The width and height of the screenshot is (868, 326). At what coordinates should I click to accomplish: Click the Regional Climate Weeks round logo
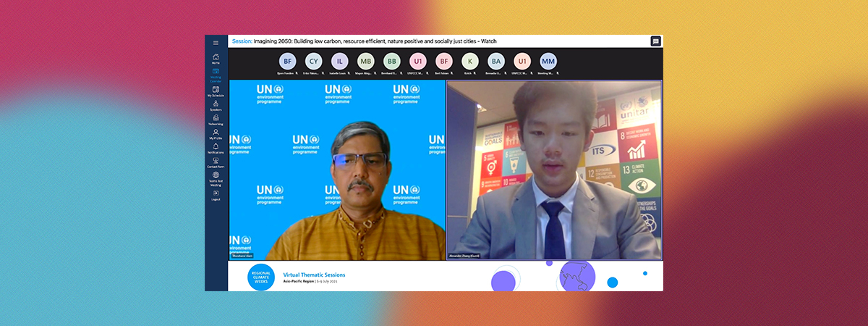tap(261, 278)
